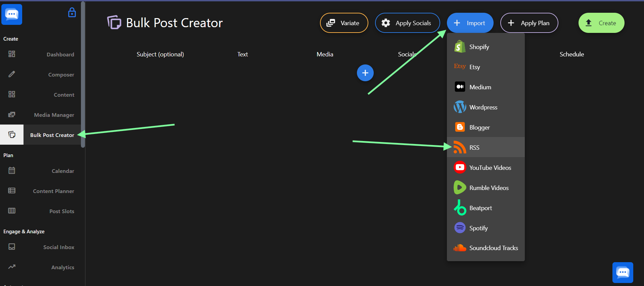Click the Spotify logo icon
This screenshot has height=286, width=644.
[x=460, y=228]
